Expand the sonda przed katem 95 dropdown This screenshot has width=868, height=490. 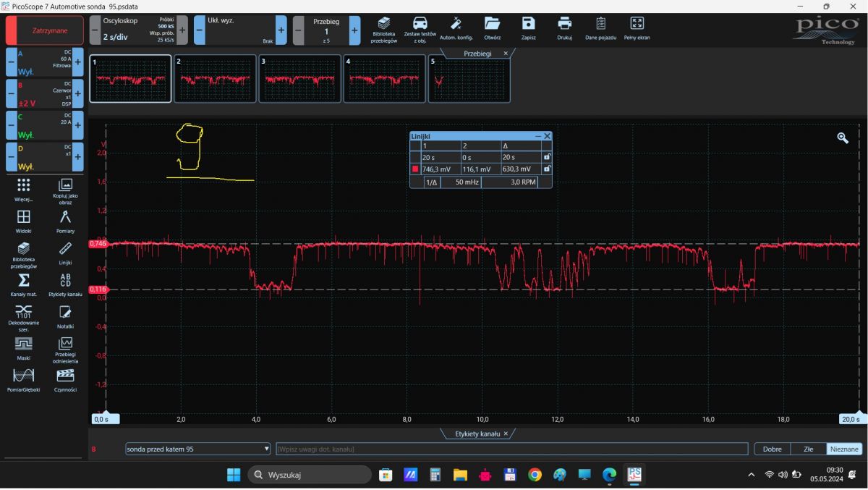[x=267, y=449]
